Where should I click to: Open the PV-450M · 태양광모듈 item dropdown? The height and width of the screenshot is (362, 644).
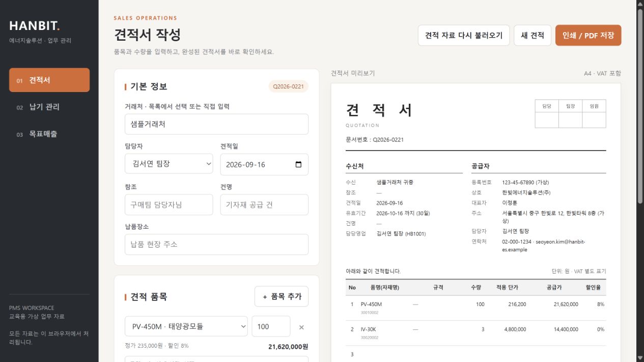(186, 326)
